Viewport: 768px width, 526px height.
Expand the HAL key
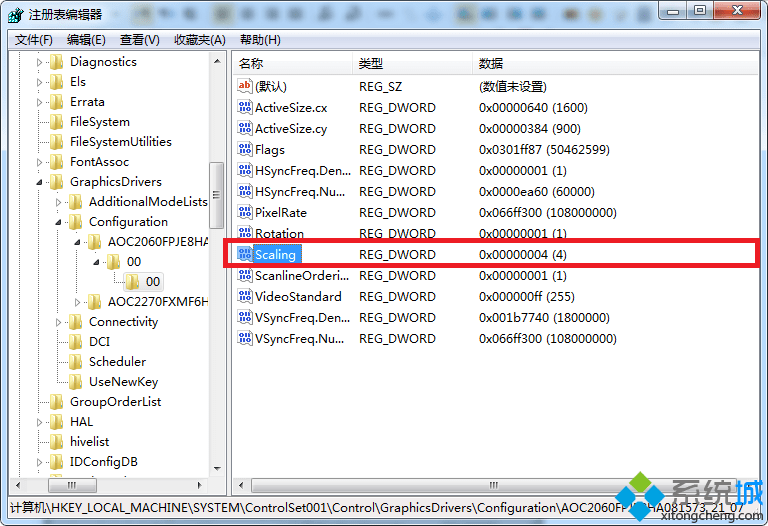[39, 422]
